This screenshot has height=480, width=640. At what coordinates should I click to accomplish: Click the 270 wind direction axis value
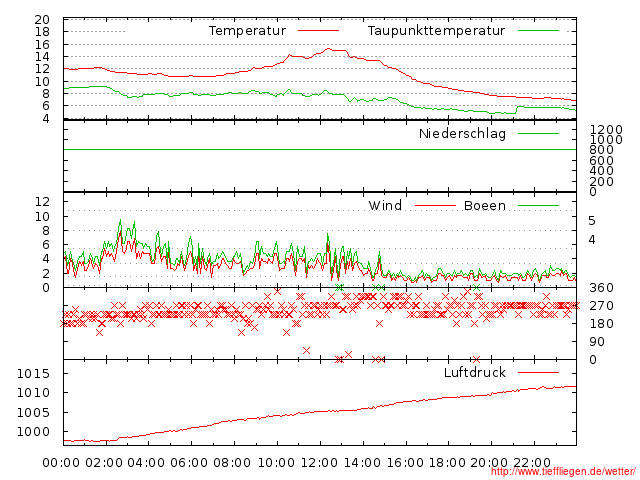coord(601,306)
